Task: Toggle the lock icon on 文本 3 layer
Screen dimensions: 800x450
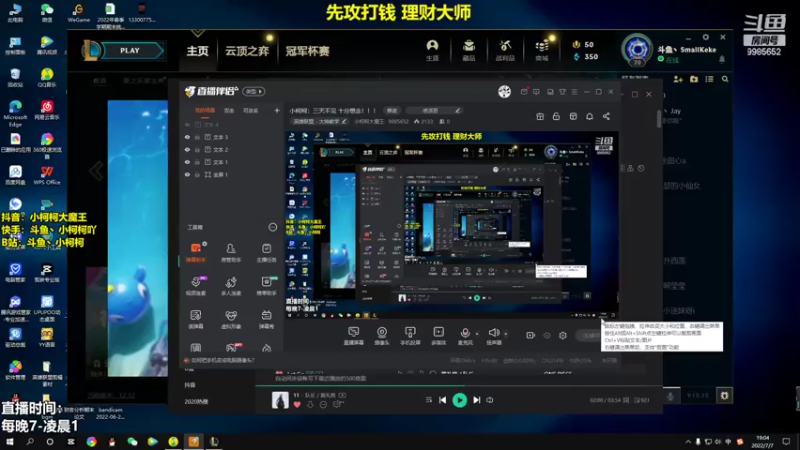Action: [197, 137]
